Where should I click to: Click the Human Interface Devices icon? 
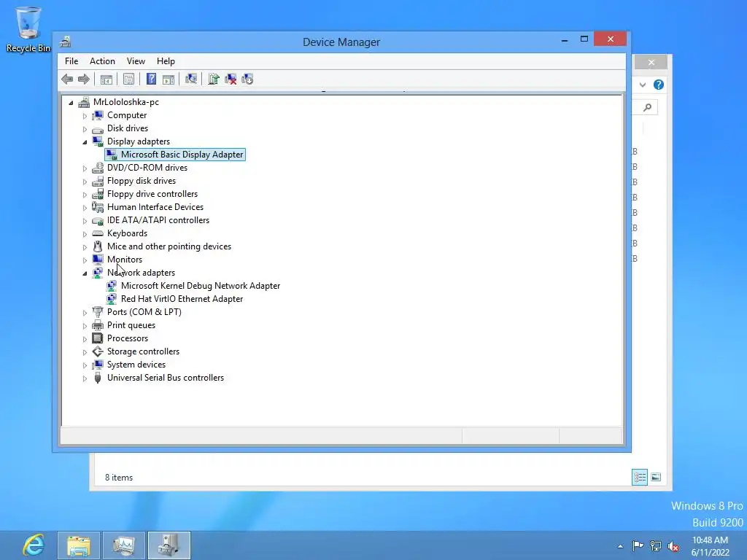[98, 206]
